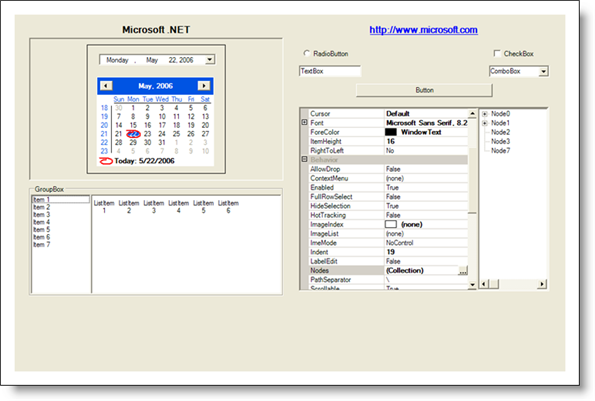
Task: Click the month May in date picker
Action: [x=152, y=60]
